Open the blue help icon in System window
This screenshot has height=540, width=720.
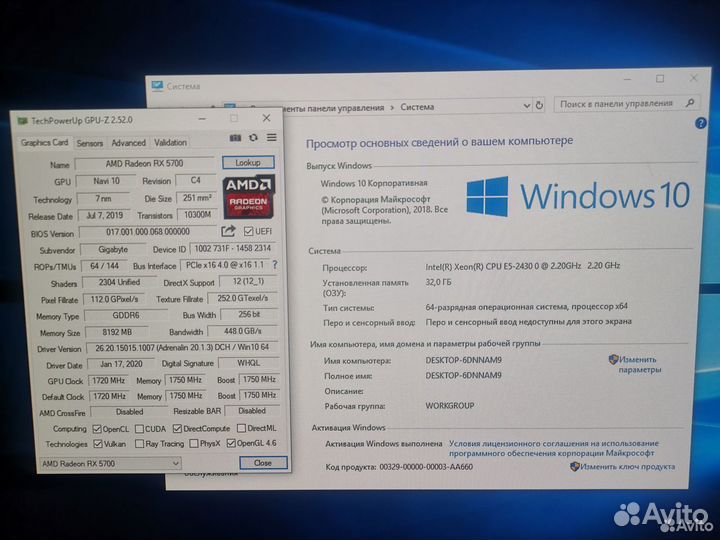pyautogui.click(x=700, y=123)
